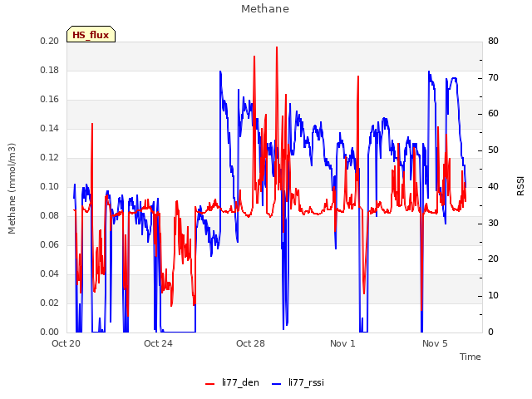Click the 70 right axis value
Viewport: 532px width, 399px height.
[x=493, y=77]
